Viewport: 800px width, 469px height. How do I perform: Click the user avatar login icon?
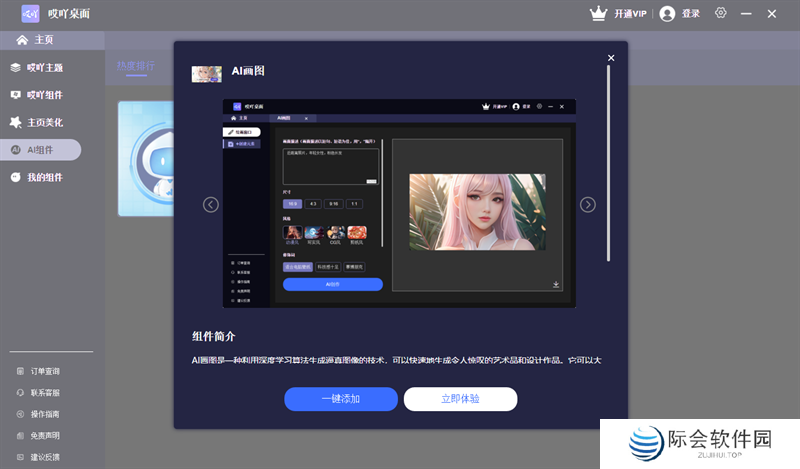[667, 14]
